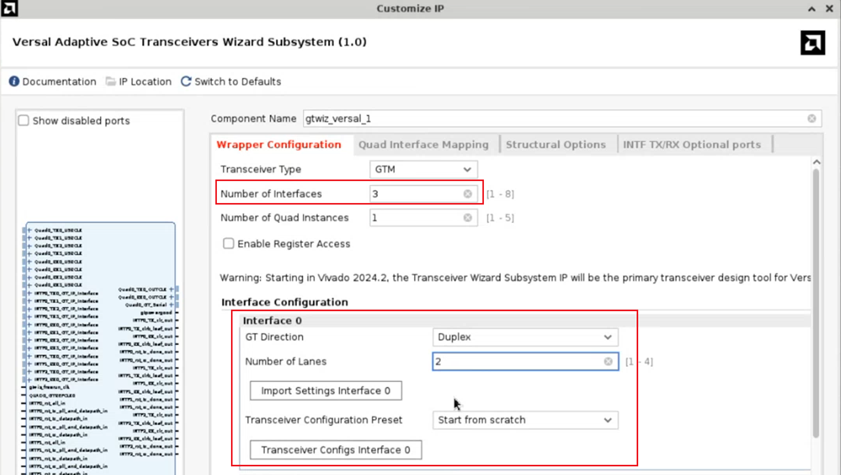The width and height of the screenshot is (841, 475).
Task: Enable Show disabled ports checkbox
Action: pyautogui.click(x=24, y=121)
